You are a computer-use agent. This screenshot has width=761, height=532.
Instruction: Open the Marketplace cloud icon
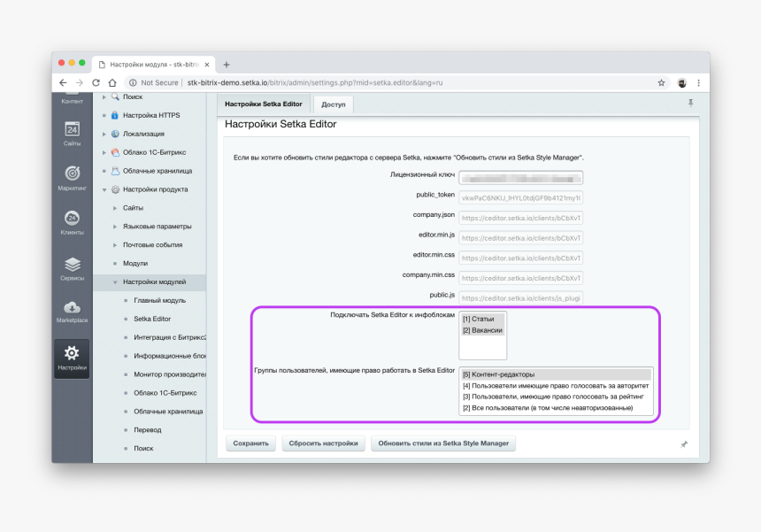[x=73, y=307]
